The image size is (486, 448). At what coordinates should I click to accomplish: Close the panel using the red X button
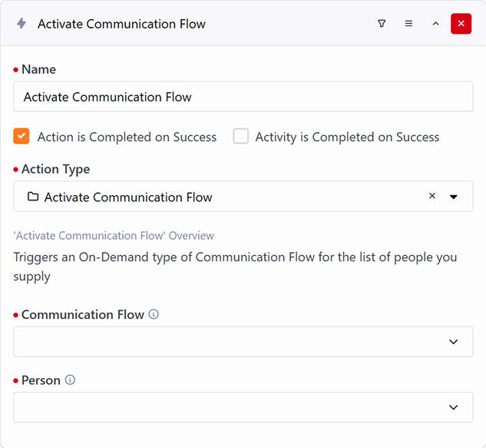coord(461,24)
